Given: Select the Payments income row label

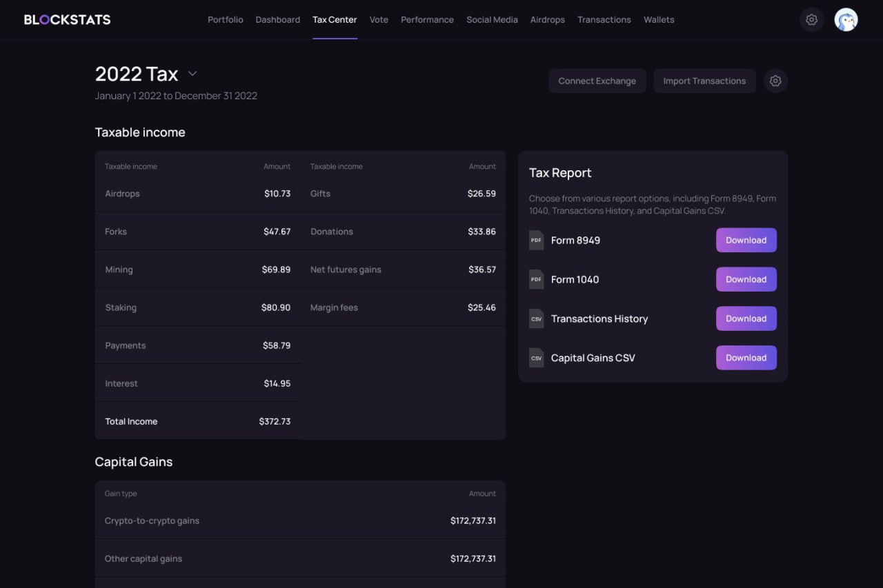Looking at the screenshot, I should 126,345.
